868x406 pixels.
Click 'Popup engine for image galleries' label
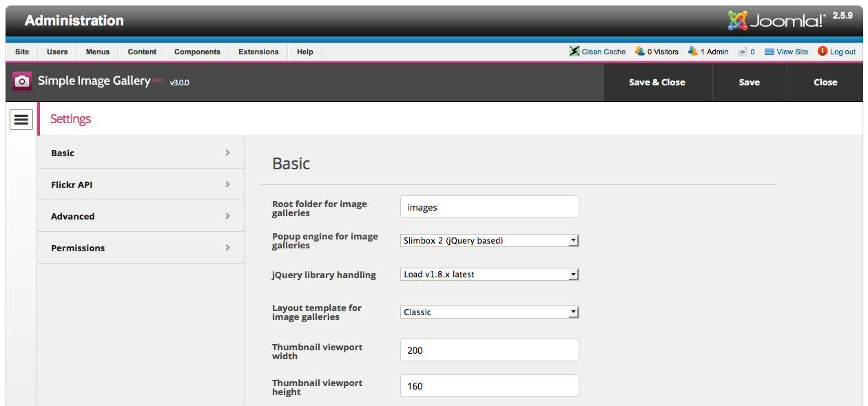(x=325, y=241)
